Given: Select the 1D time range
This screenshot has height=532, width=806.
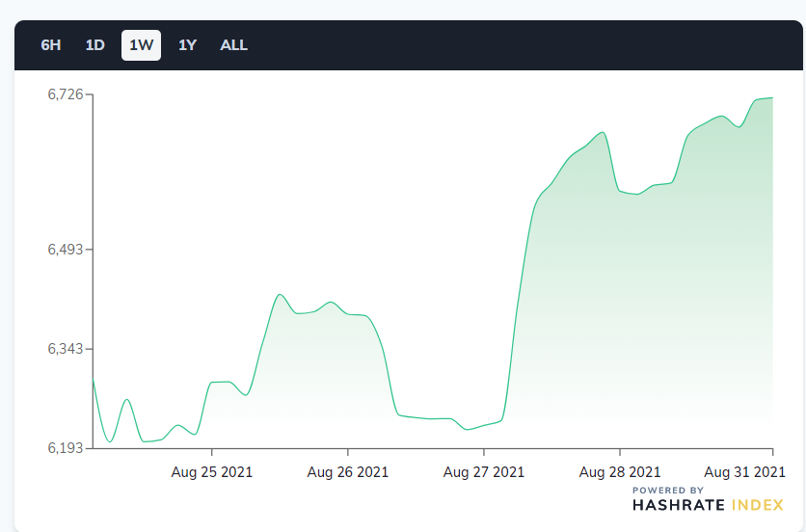Looking at the screenshot, I should (x=95, y=45).
